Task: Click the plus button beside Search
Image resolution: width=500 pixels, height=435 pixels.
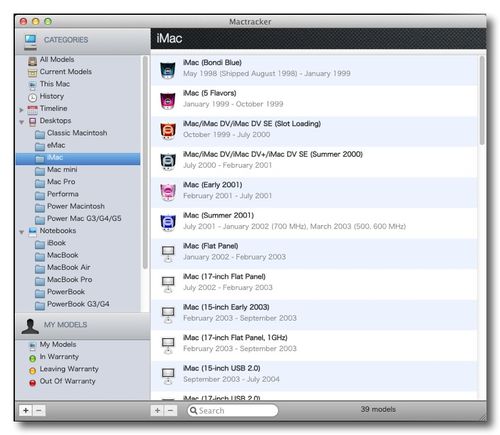Action: point(157,410)
